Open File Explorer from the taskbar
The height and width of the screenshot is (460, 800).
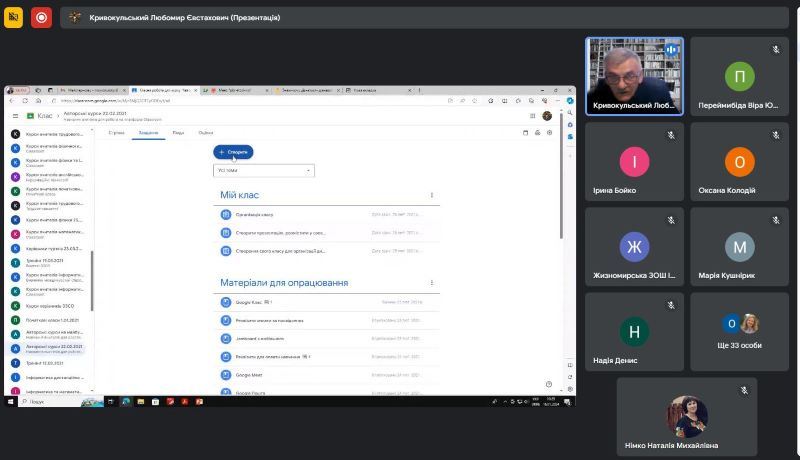pos(140,402)
